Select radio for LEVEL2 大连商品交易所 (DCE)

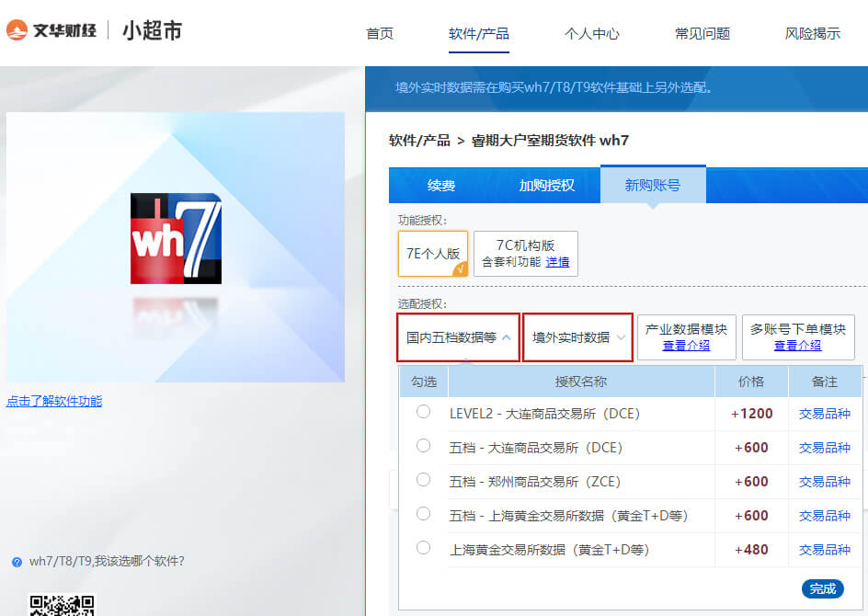pos(424,411)
